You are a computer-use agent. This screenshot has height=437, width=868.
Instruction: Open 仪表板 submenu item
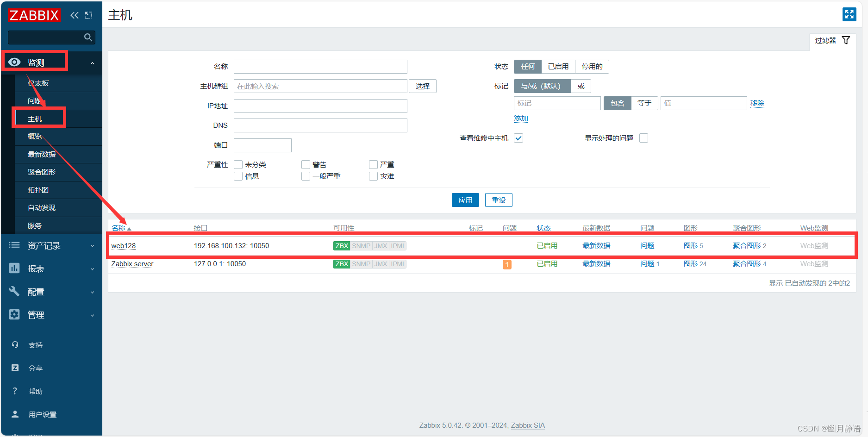58,83
